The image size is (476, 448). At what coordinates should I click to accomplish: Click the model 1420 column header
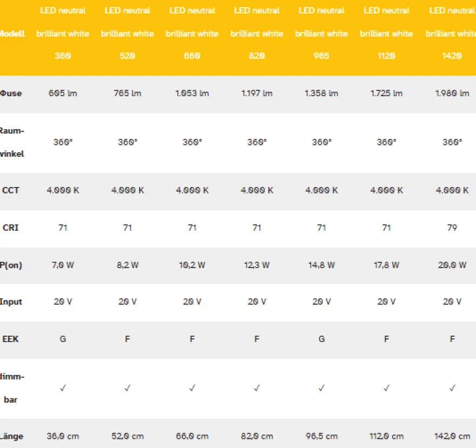click(452, 34)
